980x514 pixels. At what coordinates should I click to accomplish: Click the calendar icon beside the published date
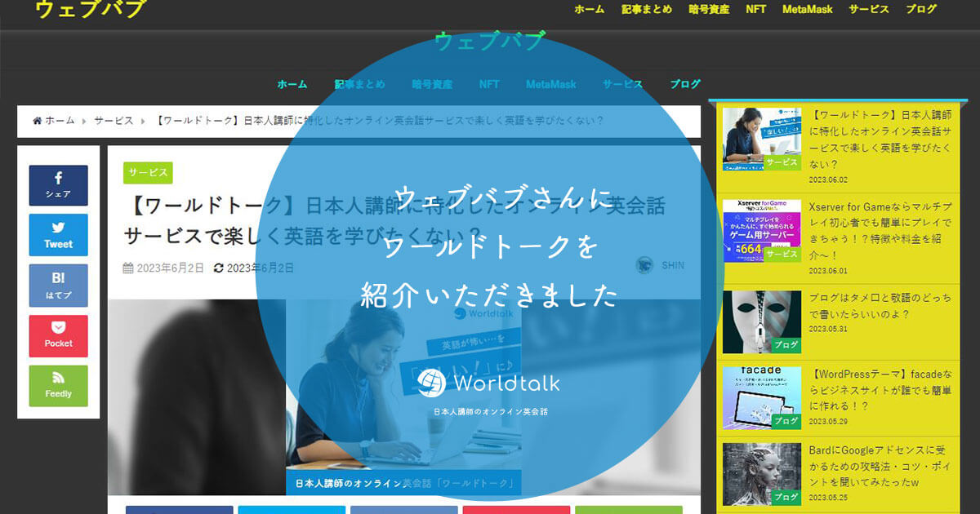[x=128, y=268]
